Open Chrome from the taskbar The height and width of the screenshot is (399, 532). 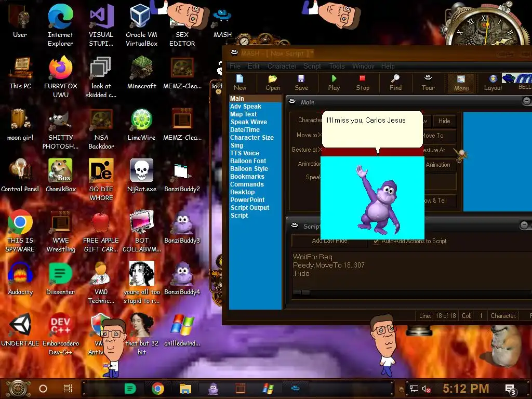click(158, 389)
